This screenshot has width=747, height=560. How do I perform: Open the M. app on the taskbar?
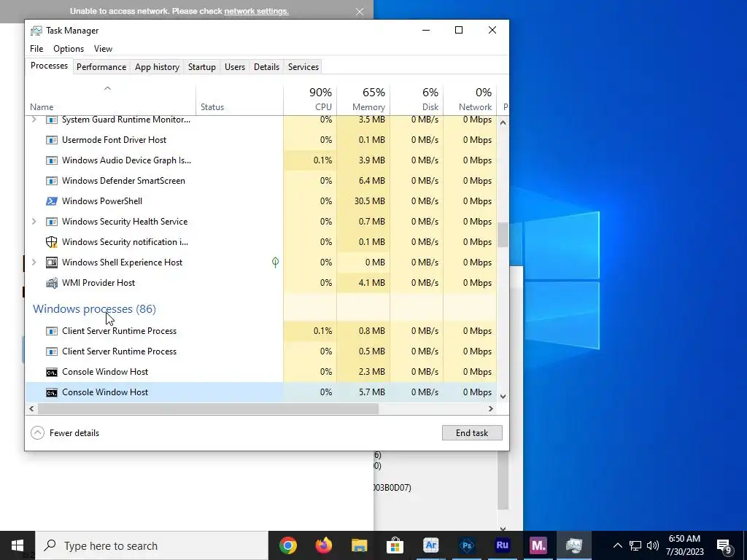538,545
